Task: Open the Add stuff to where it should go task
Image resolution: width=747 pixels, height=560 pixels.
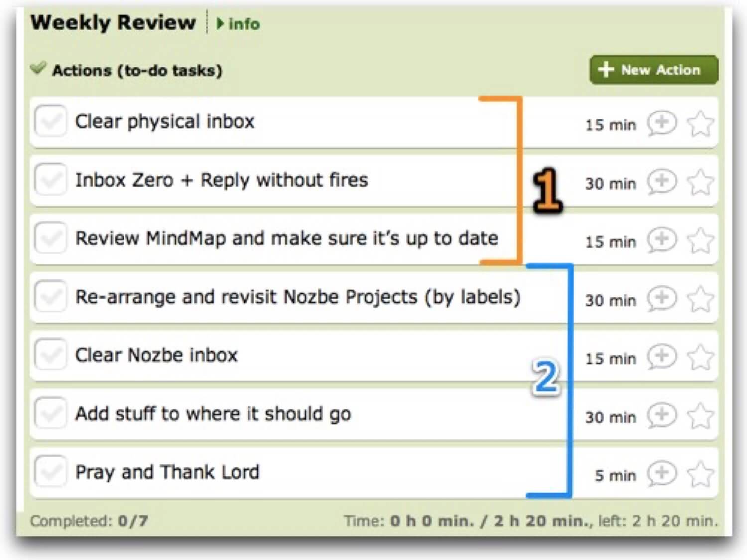Action: [x=213, y=414]
